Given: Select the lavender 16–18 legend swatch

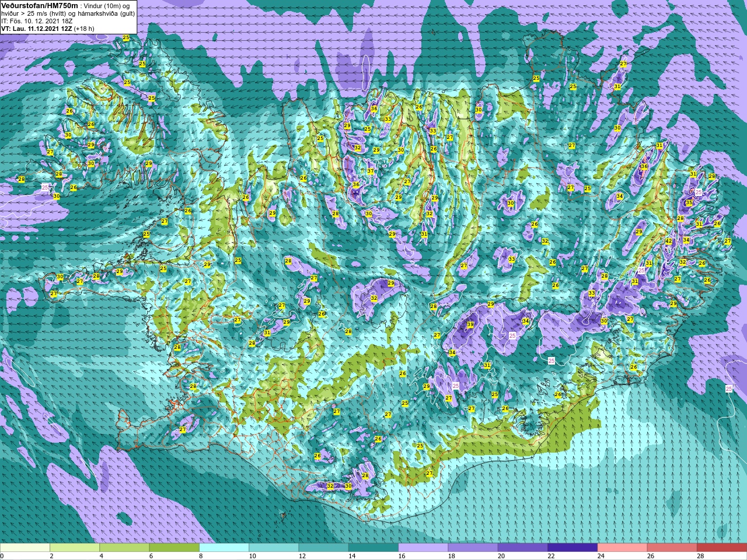Looking at the screenshot, I should pyautogui.click(x=423, y=548).
